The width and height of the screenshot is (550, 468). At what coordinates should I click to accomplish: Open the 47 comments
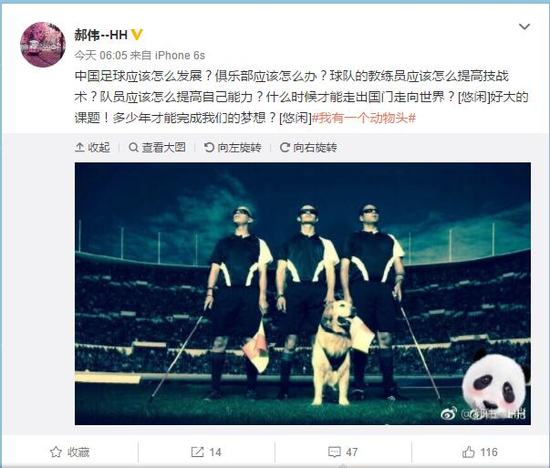click(343, 452)
